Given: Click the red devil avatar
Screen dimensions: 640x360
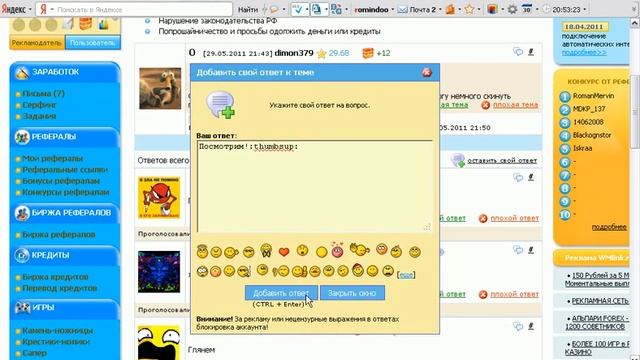Looking at the screenshot, I should (159, 198).
